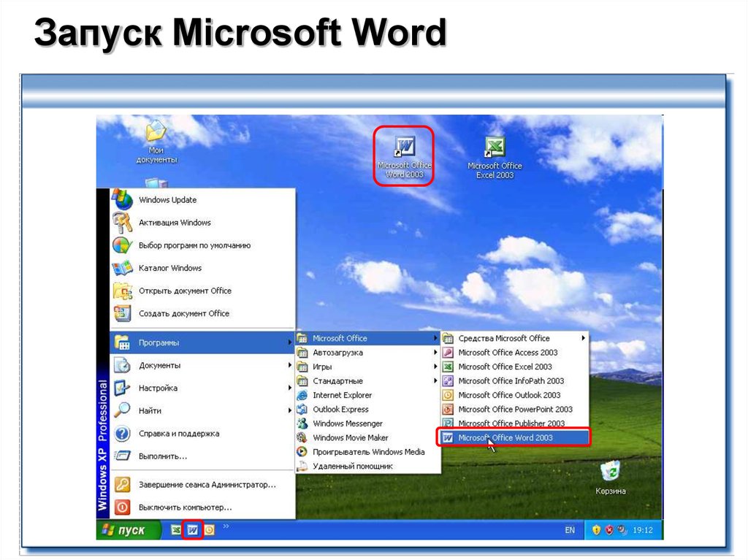
Task: Select Microsoft Office Publisher 2003 entry
Action: (x=514, y=423)
